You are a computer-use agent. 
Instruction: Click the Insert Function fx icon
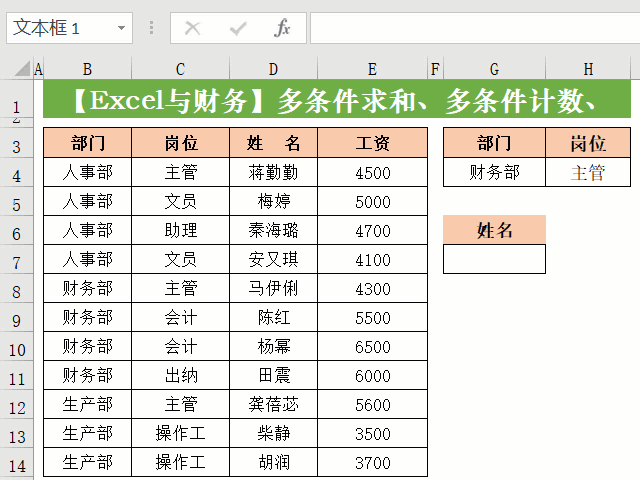coord(282,28)
